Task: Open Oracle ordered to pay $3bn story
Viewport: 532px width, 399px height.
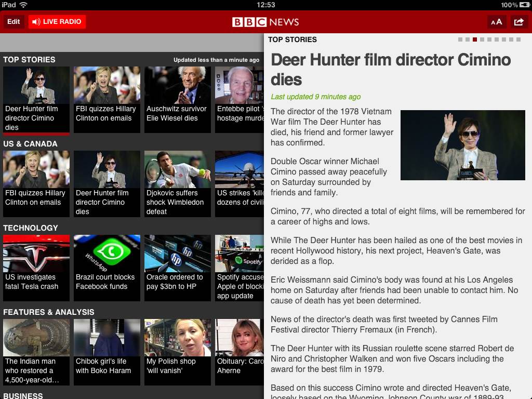Action: (x=178, y=268)
